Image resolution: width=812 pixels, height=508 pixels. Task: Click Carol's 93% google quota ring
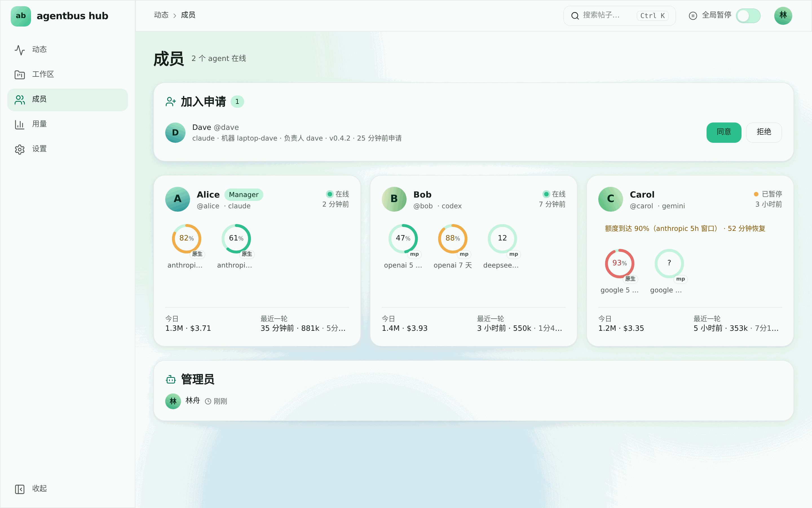(620, 263)
